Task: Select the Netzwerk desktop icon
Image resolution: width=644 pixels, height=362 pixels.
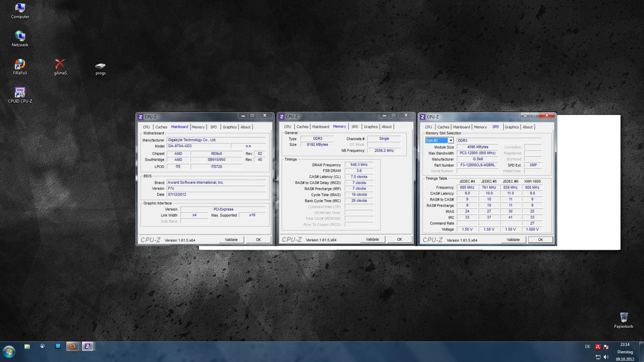Action: 20,39
